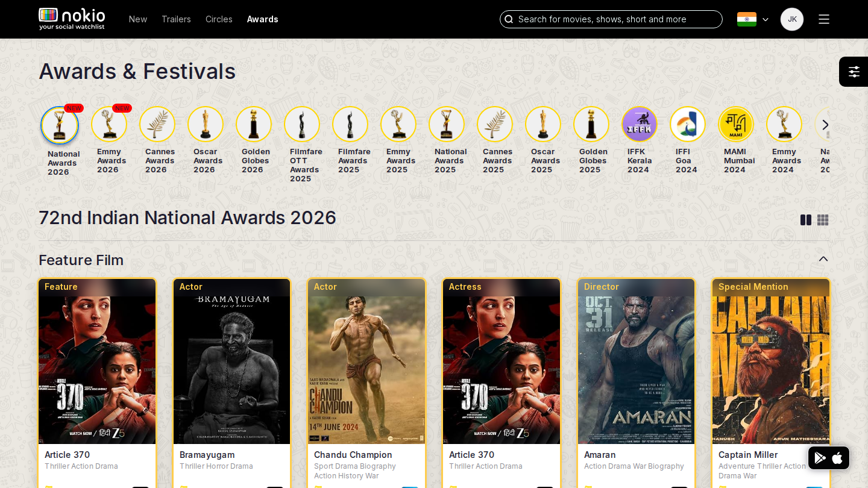Open Article 370 title under the Feature card
The width and height of the screenshot is (868, 488).
(x=67, y=455)
